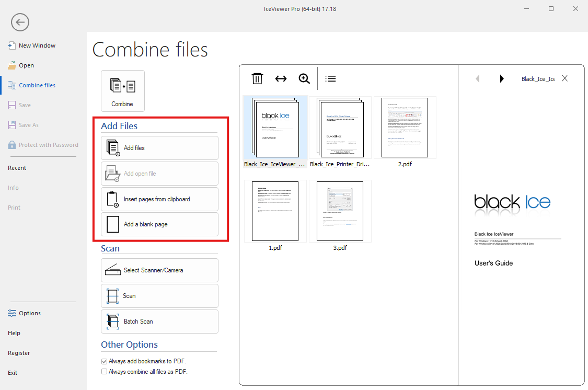This screenshot has height=390, width=588.
Task: Toggle Always add bookmarks to PDF checkbox
Action: point(104,361)
